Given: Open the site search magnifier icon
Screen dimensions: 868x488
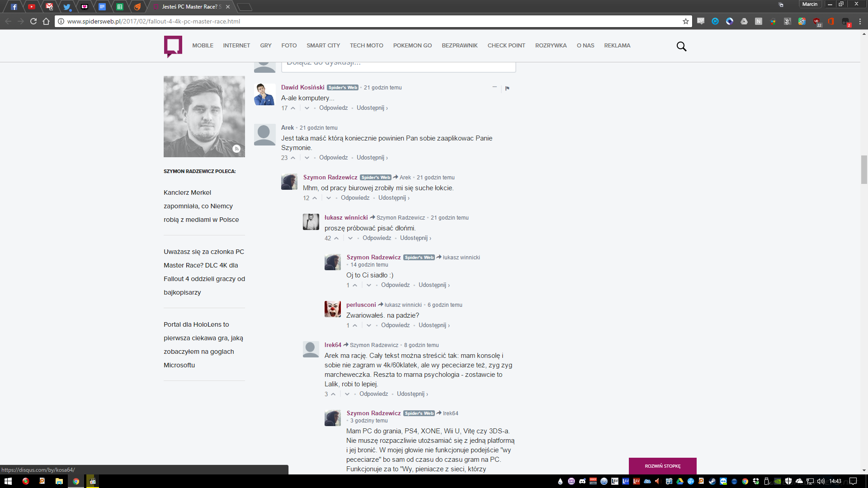Looking at the screenshot, I should pyautogui.click(x=681, y=46).
